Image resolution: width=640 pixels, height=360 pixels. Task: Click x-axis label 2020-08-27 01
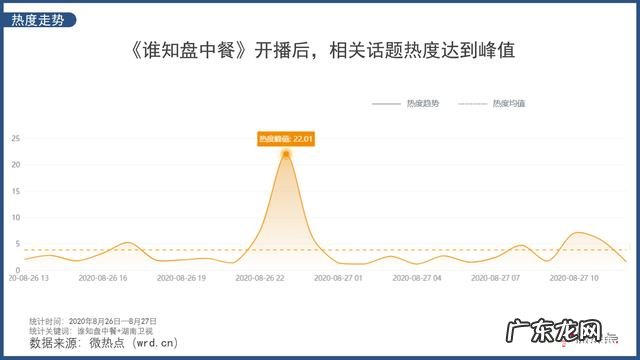pos(338,278)
